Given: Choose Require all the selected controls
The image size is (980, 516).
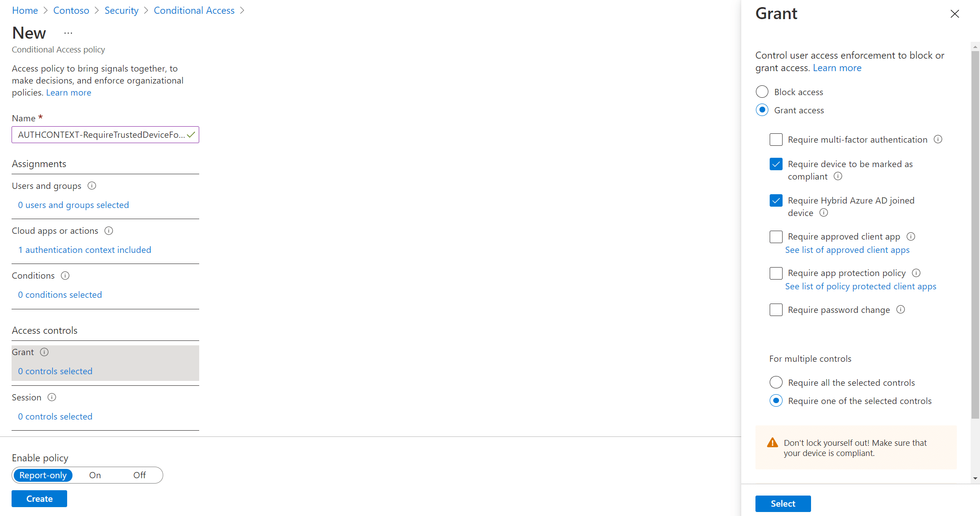Looking at the screenshot, I should tap(776, 382).
